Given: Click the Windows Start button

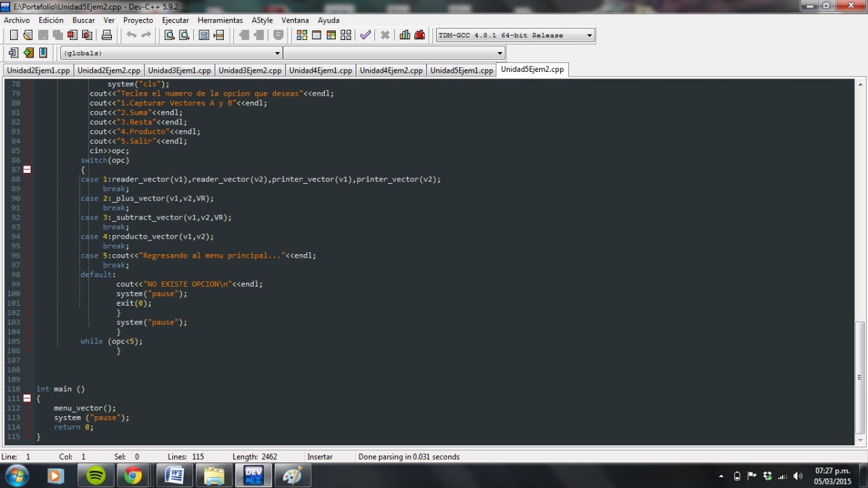Looking at the screenshot, I should click(16, 476).
